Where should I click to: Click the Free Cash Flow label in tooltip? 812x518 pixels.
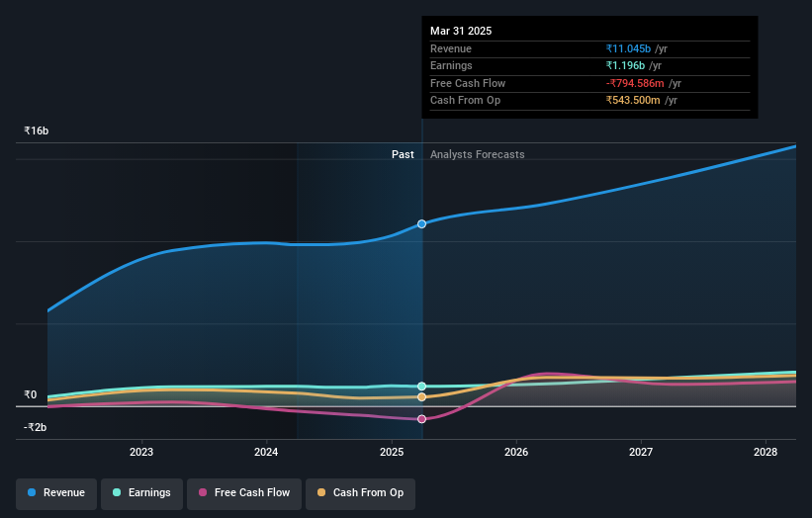[468, 83]
